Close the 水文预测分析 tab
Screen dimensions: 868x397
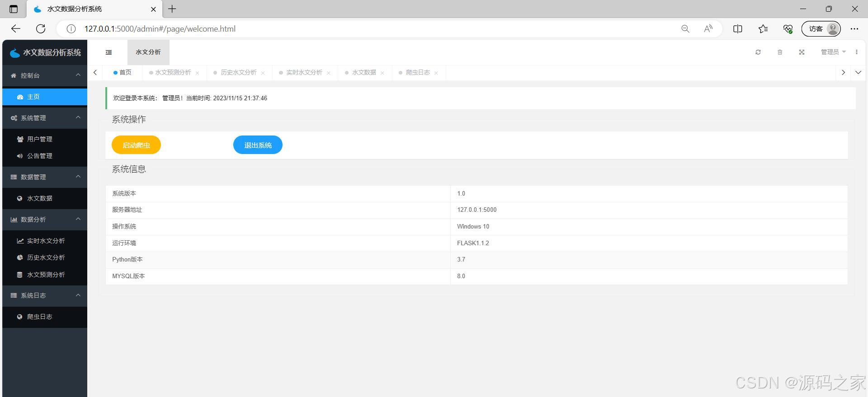click(197, 73)
